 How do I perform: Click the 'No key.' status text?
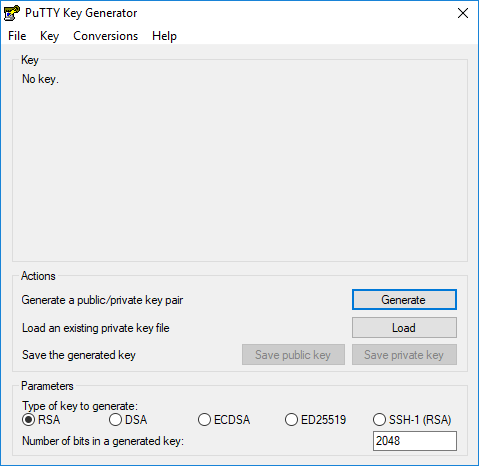click(x=40, y=79)
